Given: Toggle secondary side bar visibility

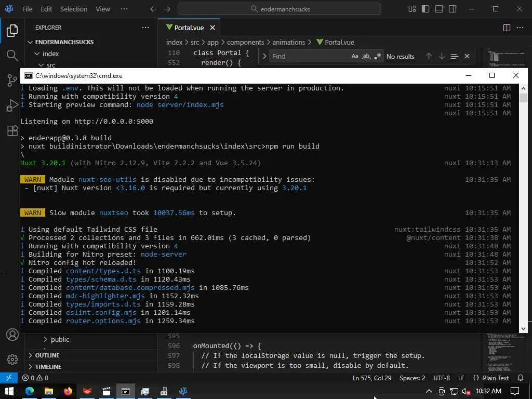Looking at the screenshot, I should 453,9.
